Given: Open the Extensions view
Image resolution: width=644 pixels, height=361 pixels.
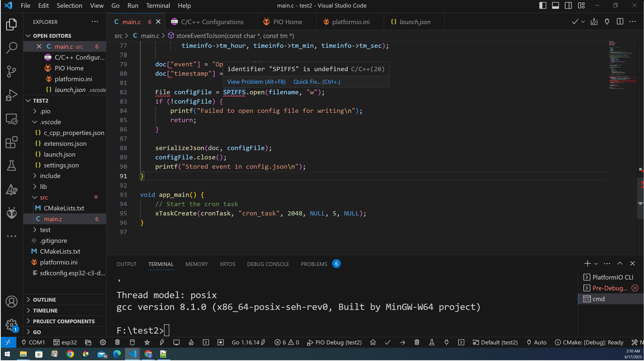Looking at the screenshot, I should pyautogui.click(x=11, y=142).
